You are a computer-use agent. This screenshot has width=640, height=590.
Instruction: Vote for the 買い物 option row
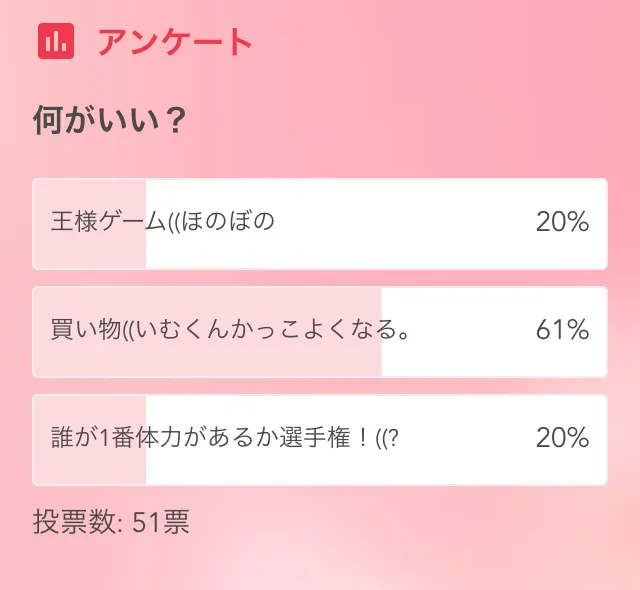(320, 331)
